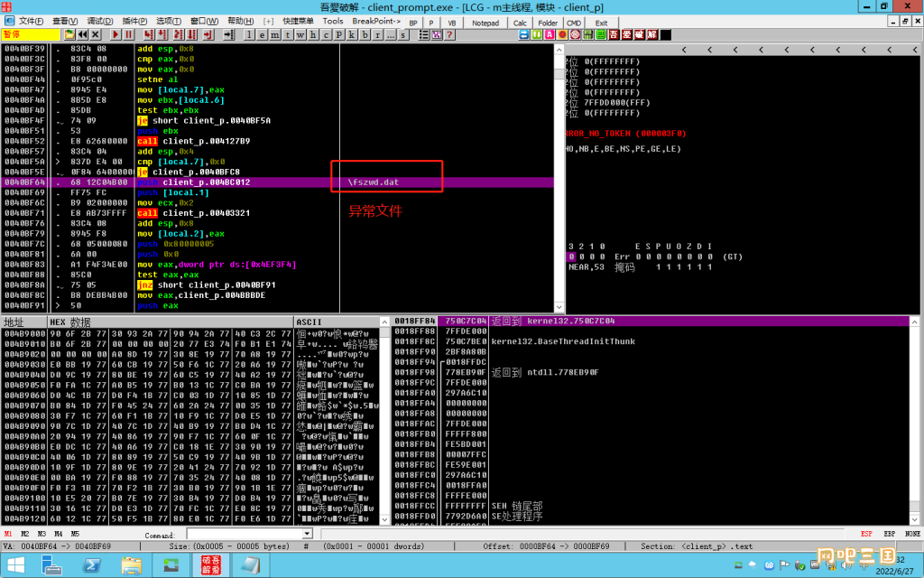Open the breakpoints 'b' window button
The height and width of the screenshot is (578, 924).
tap(365, 35)
